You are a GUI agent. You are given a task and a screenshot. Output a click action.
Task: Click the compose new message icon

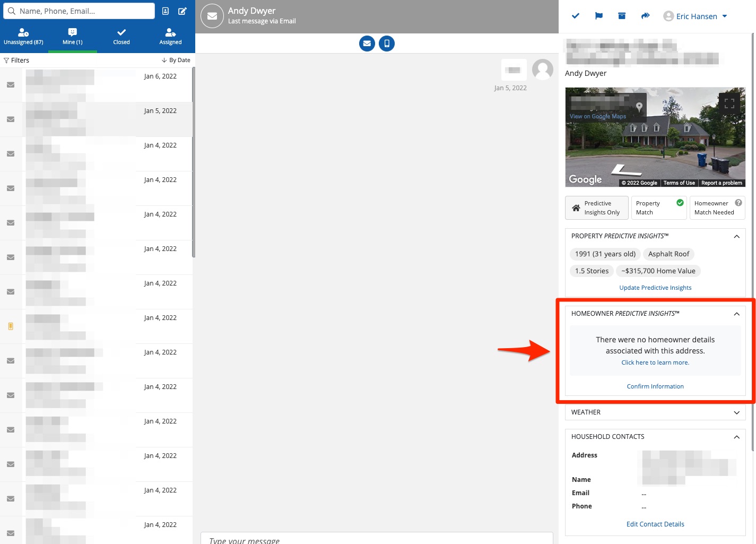[x=182, y=11]
